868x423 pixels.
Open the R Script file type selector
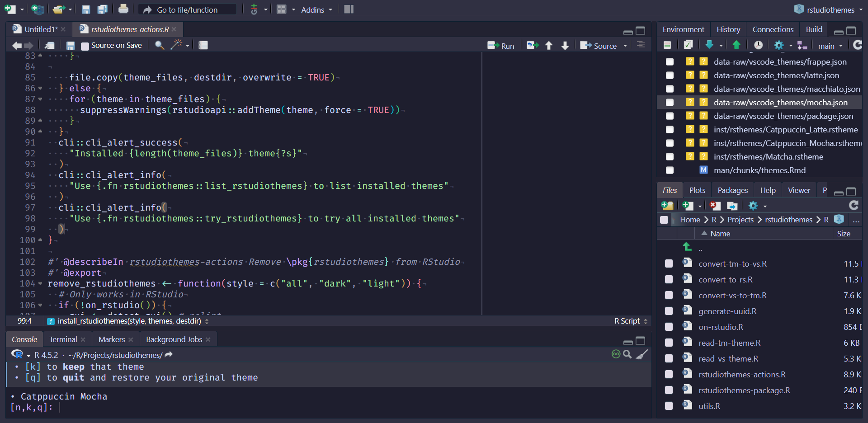(631, 321)
